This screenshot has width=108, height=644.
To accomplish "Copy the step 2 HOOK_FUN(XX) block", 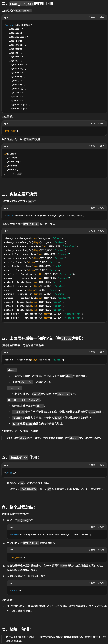I will 92,550.
